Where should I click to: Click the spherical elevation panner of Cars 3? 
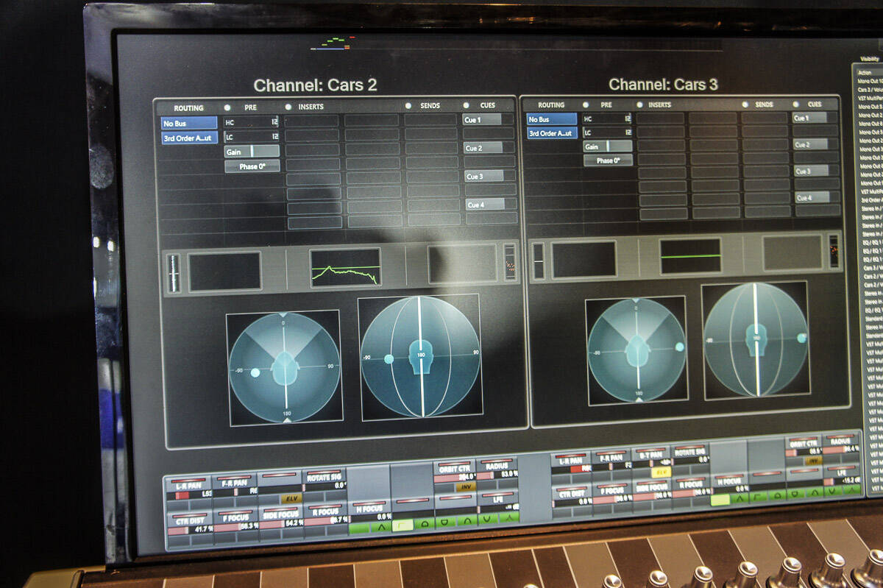[x=755, y=340]
